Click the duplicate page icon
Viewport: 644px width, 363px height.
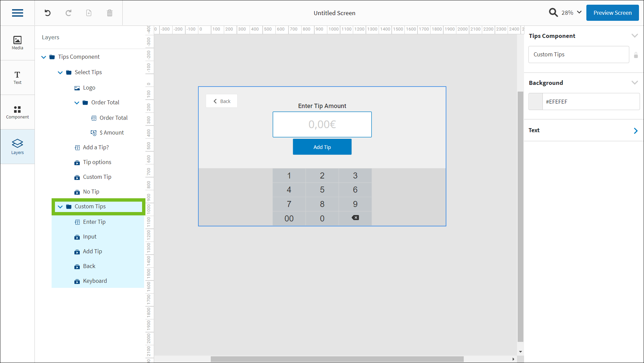[x=89, y=13]
